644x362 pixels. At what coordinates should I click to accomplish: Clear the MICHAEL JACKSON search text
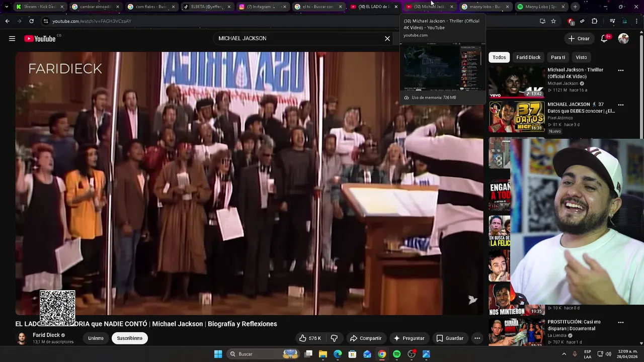[x=387, y=39]
